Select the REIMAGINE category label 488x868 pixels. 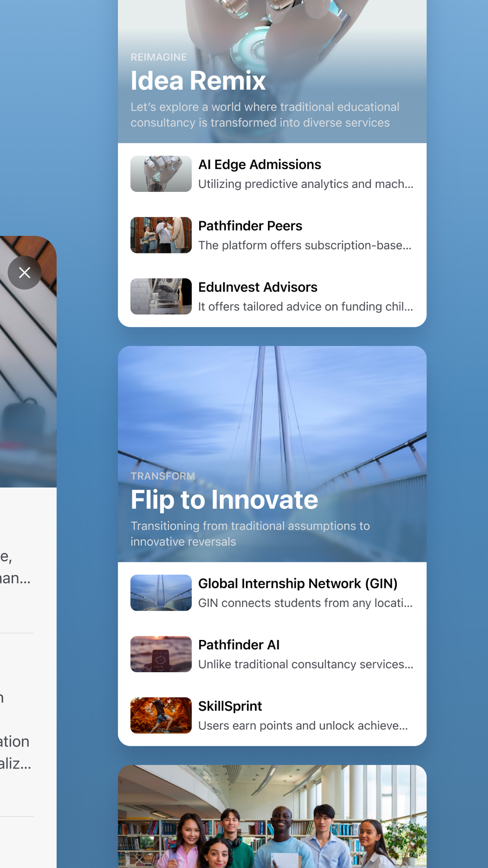pos(159,57)
